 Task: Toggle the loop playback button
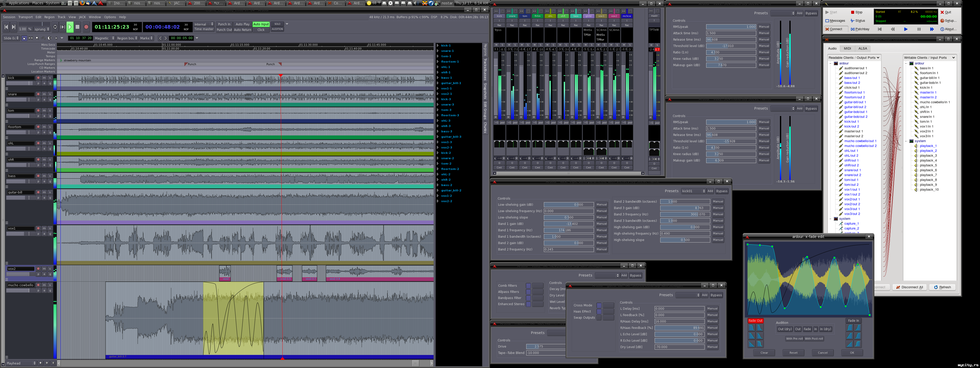[55, 27]
